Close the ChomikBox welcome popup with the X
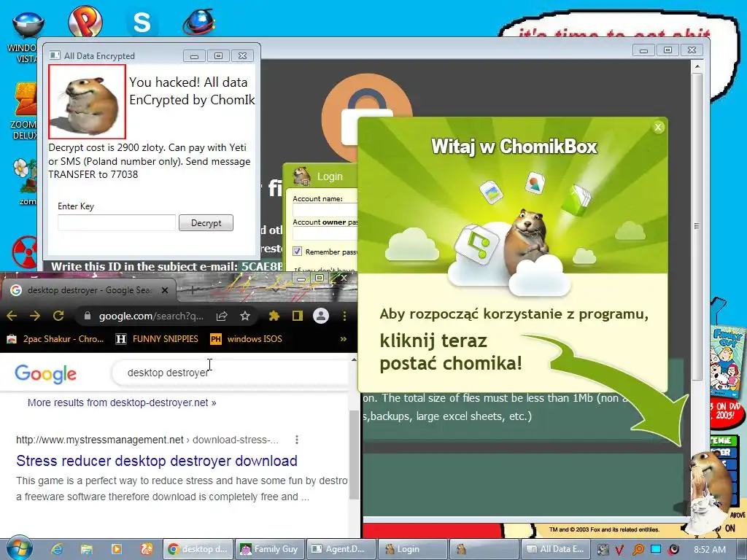This screenshot has width=747, height=560. point(658,127)
